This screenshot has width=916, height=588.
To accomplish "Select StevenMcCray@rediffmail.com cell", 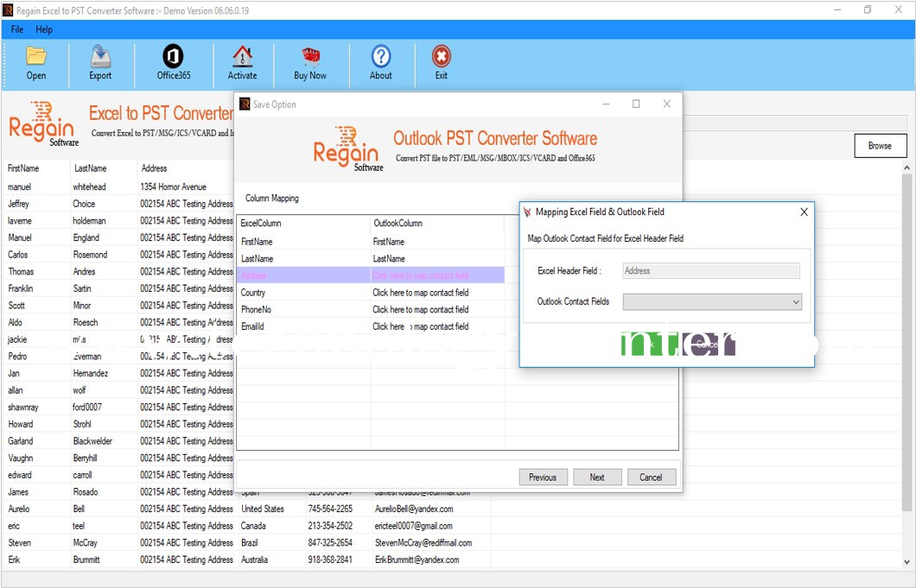I will [x=423, y=542].
